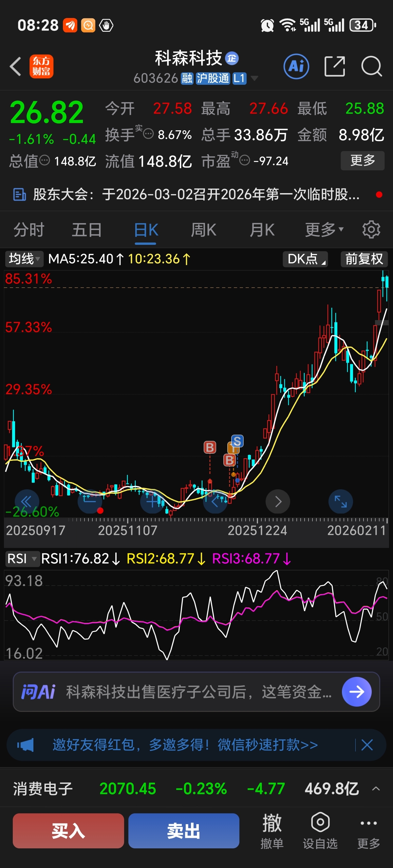Open the Ai assistant circle icon
393x868 pixels.
click(296, 66)
